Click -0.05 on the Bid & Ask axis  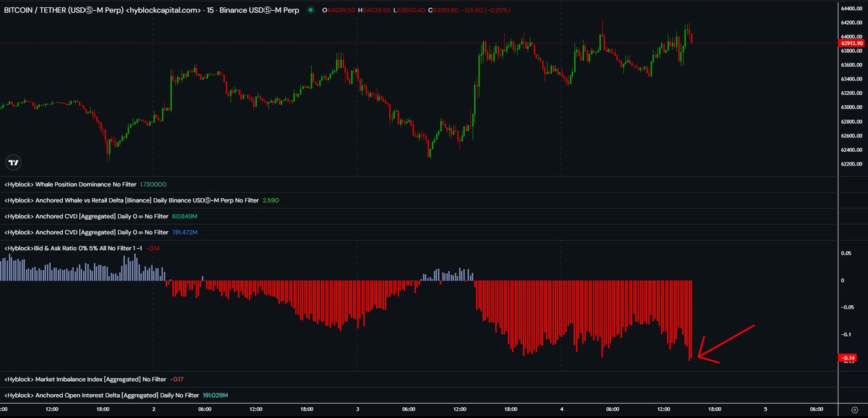pos(848,307)
